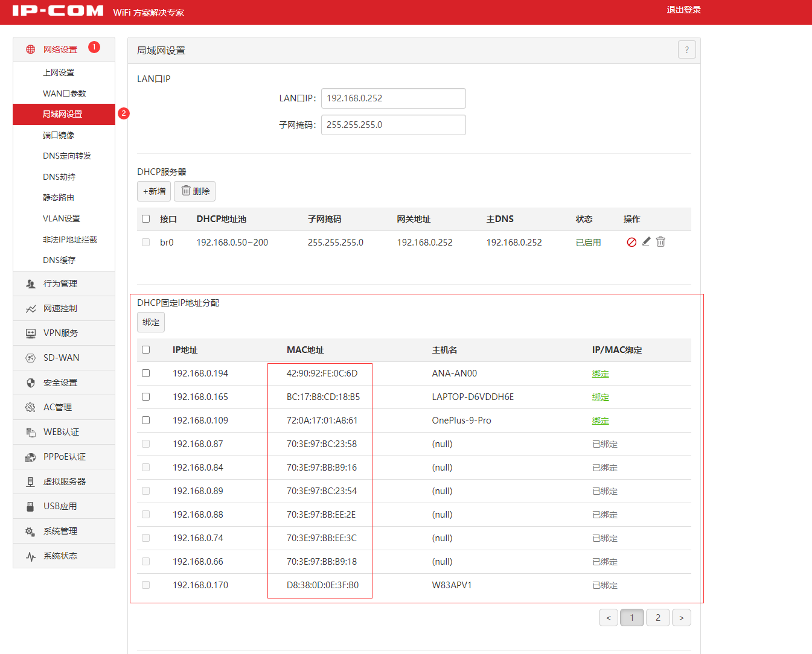The width and height of the screenshot is (812, 654).
Task: Go to page 2 of fixed IP list
Action: coord(658,617)
